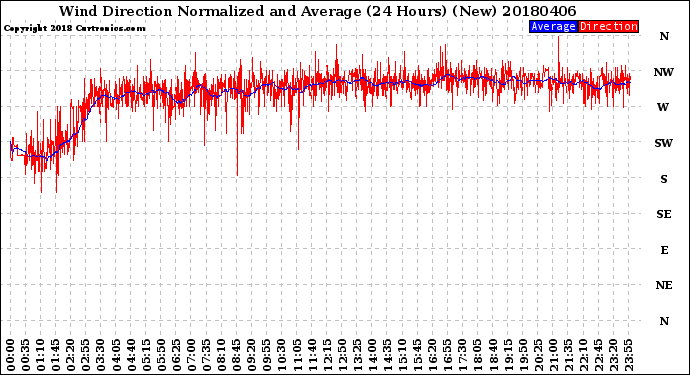The width and height of the screenshot is (690, 375).
Task: Click the 21:00 time label
Action: tap(553, 355)
